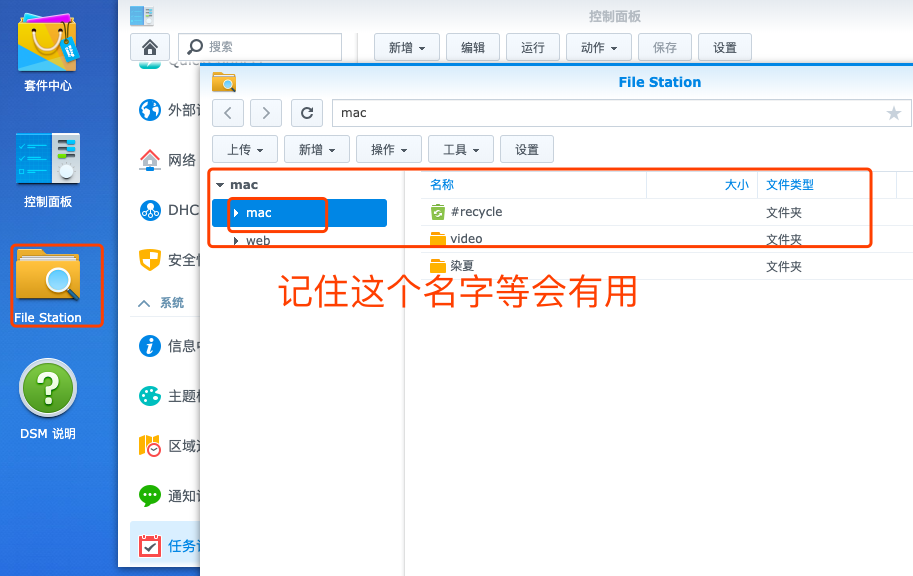913x576 pixels.
Task: Click the 编辑 button in Control Panel
Action: point(473,47)
